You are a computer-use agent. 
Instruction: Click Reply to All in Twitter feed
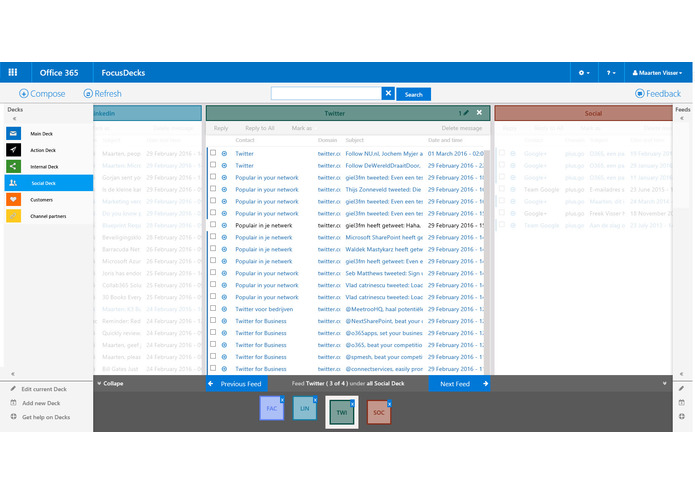pos(260,128)
